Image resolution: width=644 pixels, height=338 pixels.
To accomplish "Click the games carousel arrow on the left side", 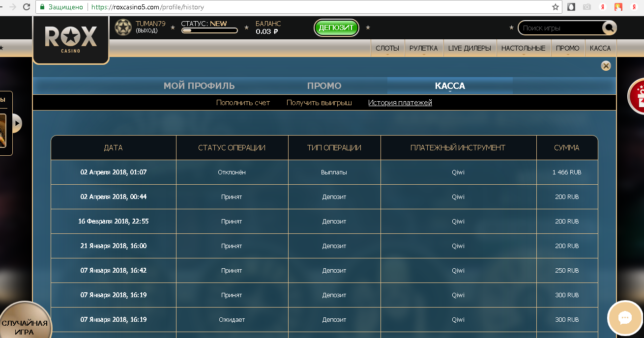I will [17, 123].
